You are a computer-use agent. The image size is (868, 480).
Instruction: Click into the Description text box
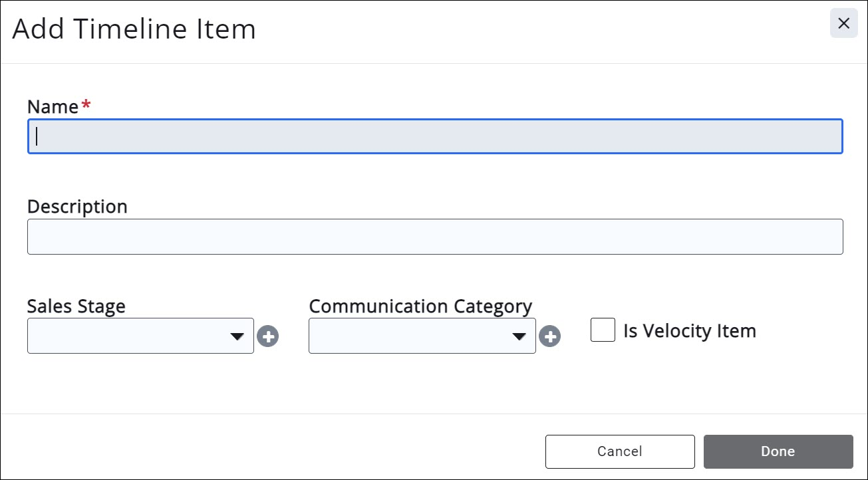pos(435,237)
